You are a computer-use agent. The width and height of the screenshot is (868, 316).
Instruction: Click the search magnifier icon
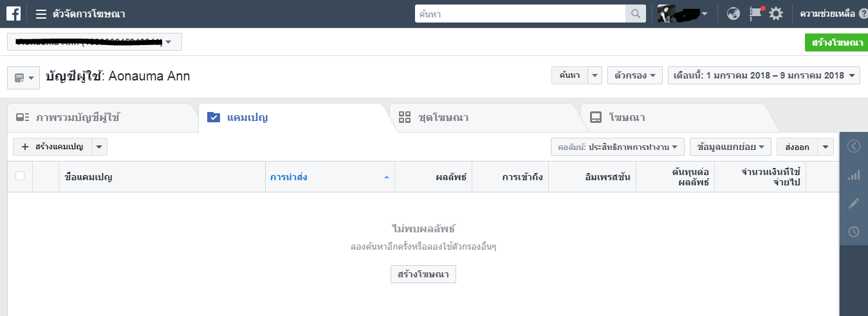coord(635,14)
